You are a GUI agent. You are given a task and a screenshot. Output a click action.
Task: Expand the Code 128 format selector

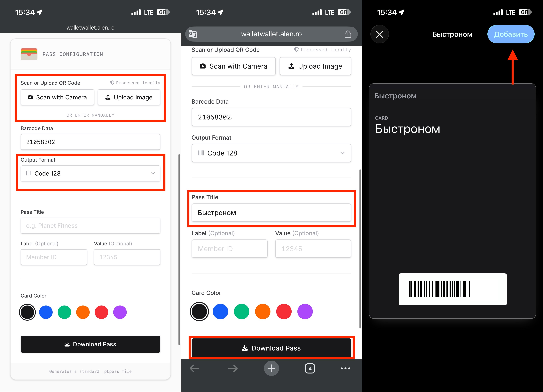[x=271, y=153]
